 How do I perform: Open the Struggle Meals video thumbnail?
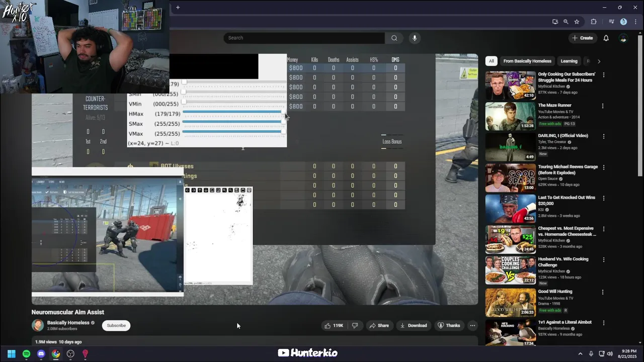point(510,85)
